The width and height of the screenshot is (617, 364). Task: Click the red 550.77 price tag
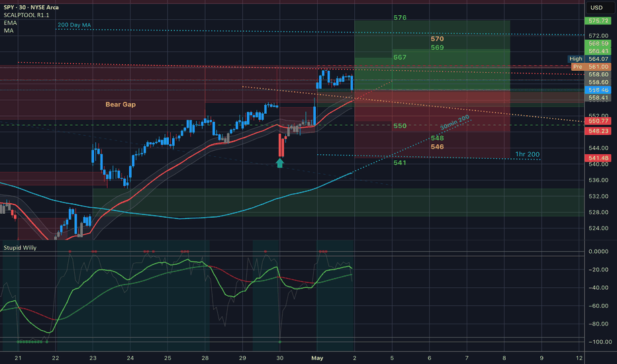tap(598, 121)
